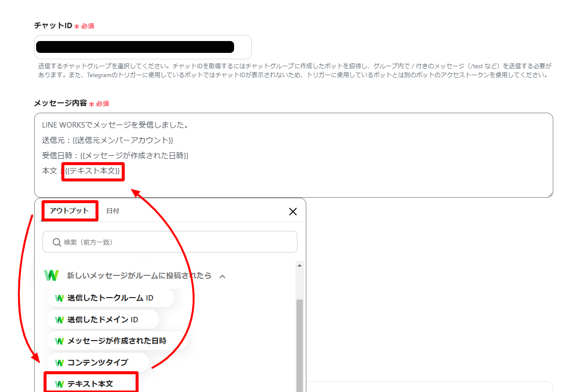Viewport: 581px width, 392px height.
Task: Click scroll-up arrow of output list scrollbar
Action: point(299,265)
